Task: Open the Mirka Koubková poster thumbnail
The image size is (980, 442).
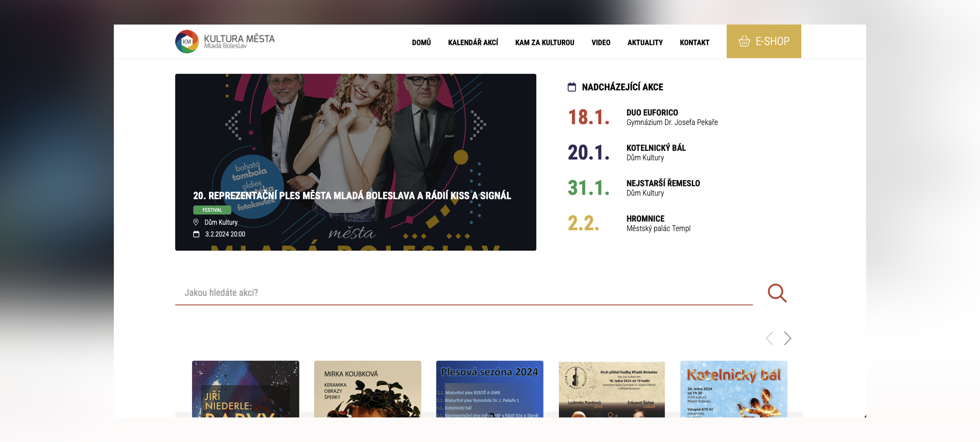Action: (x=367, y=389)
